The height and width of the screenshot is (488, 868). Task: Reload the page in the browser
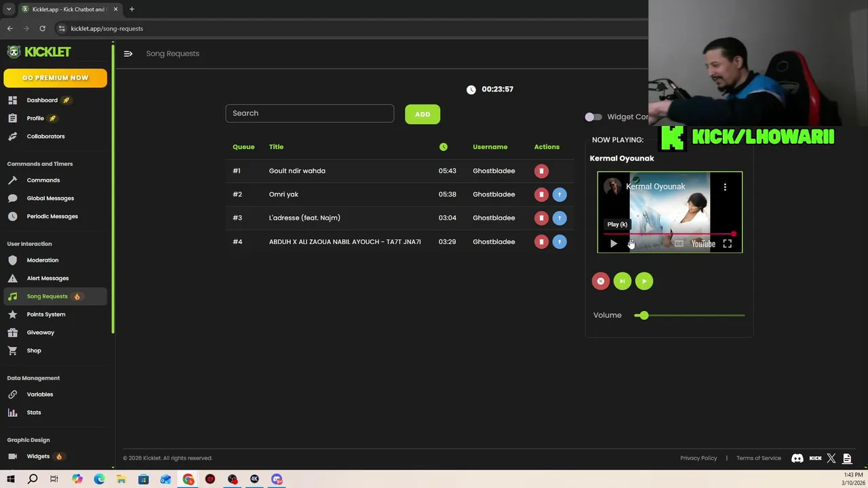(x=42, y=28)
